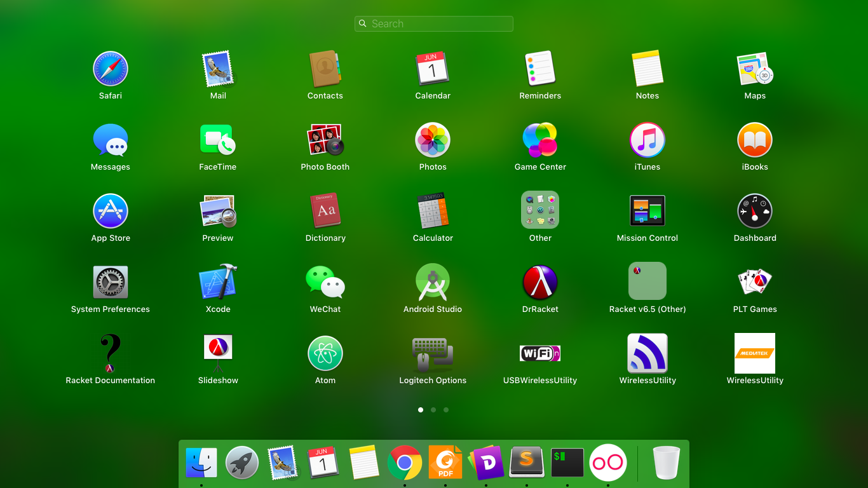Open iBooks

pos(755,140)
